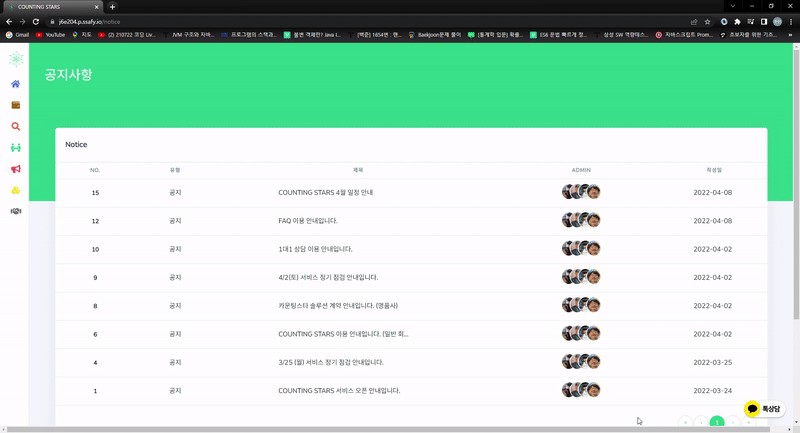Viewport: 800px width, 433px height.
Task: Click the share icon in the address bar
Action: click(x=694, y=22)
